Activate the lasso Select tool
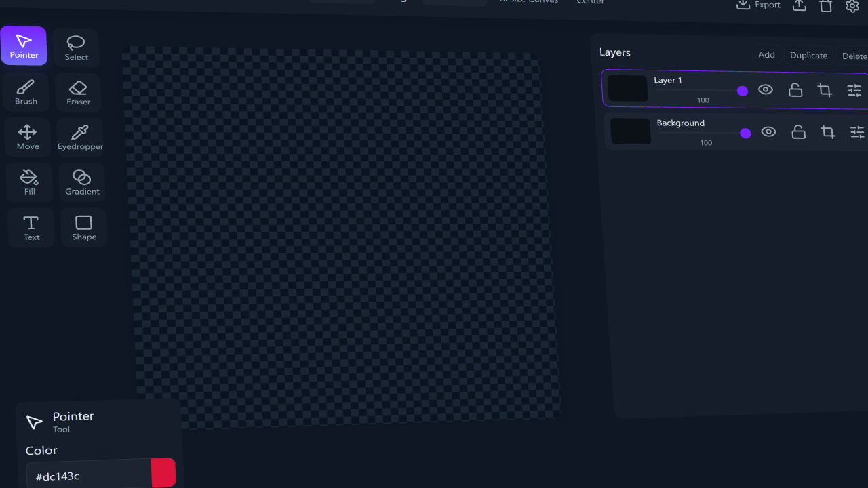 pyautogui.click(x=76, y=48)
